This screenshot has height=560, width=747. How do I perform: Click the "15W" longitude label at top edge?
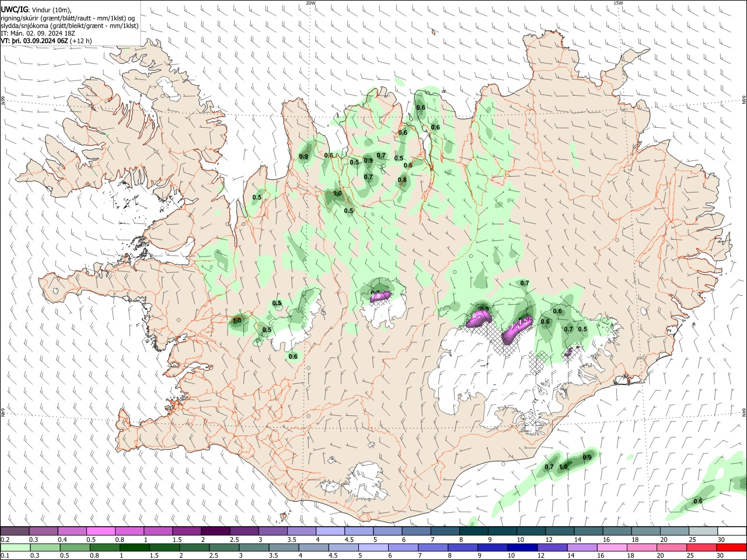coord(618,3)
